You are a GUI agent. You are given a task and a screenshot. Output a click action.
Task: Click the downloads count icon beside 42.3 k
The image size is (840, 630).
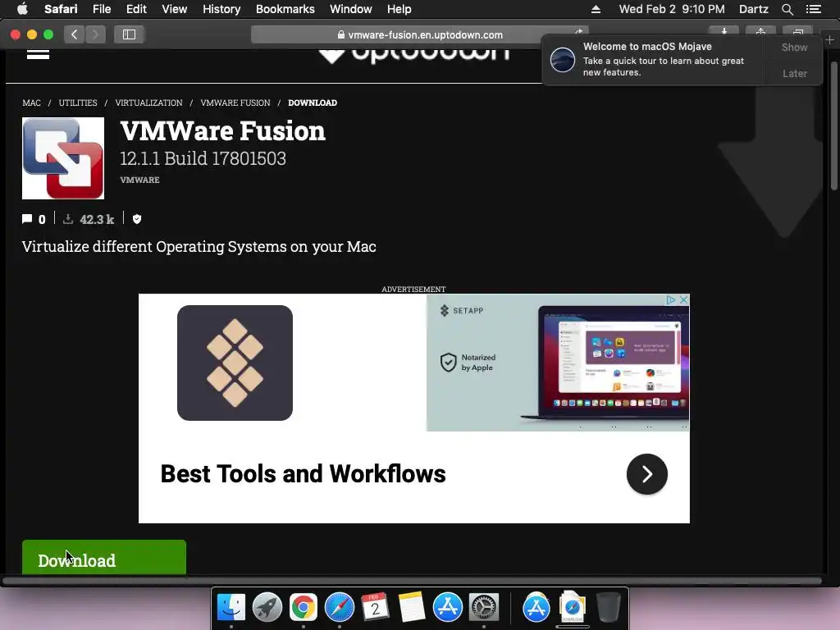pos(68,218)
